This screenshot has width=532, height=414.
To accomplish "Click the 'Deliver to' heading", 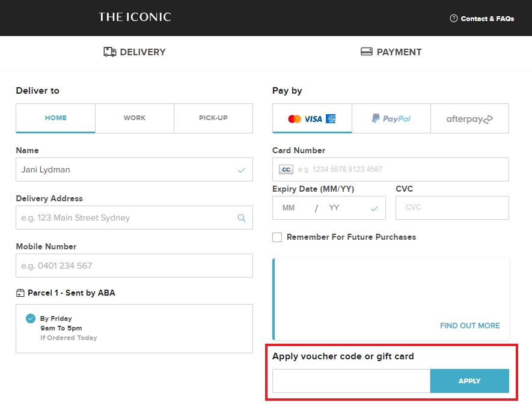I will 38,91.
